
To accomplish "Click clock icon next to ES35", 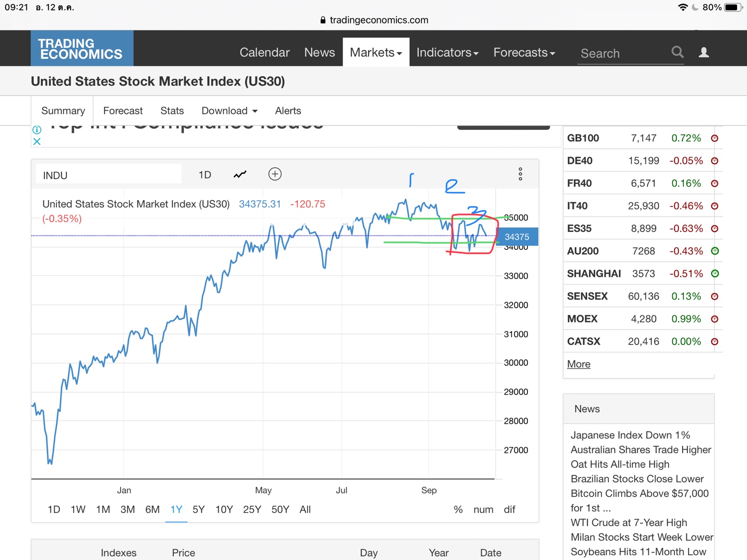I will click(x=715, y=228).
